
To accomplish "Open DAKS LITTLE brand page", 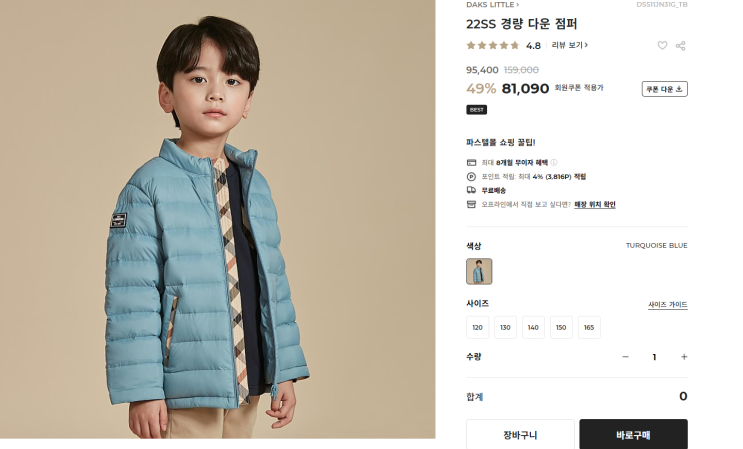I will [x=492, y=5].
